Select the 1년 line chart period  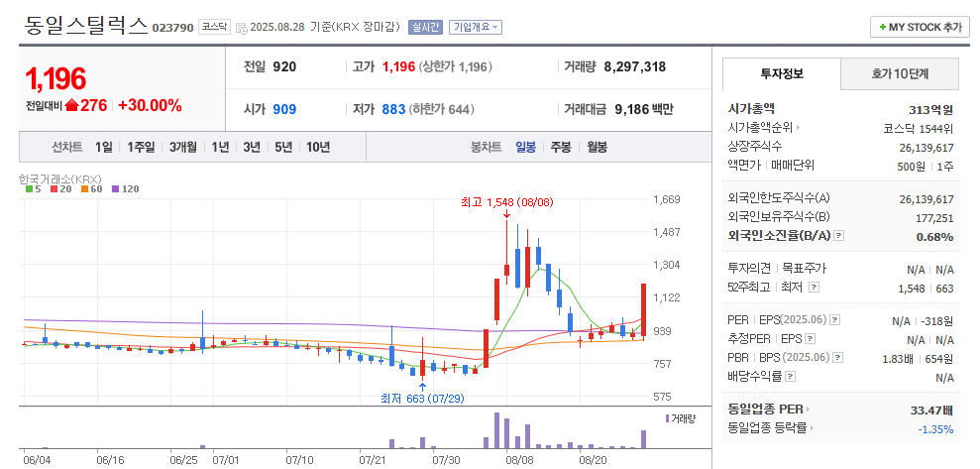tap(220, 148)
